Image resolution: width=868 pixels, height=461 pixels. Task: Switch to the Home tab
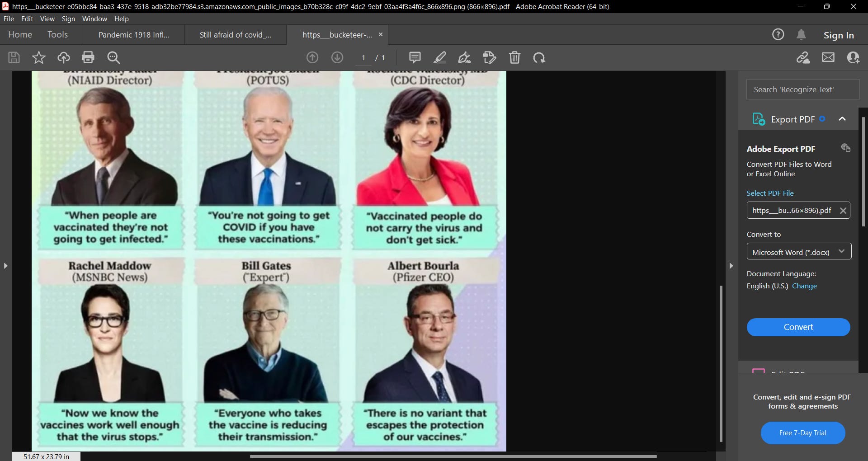point(20,34)
